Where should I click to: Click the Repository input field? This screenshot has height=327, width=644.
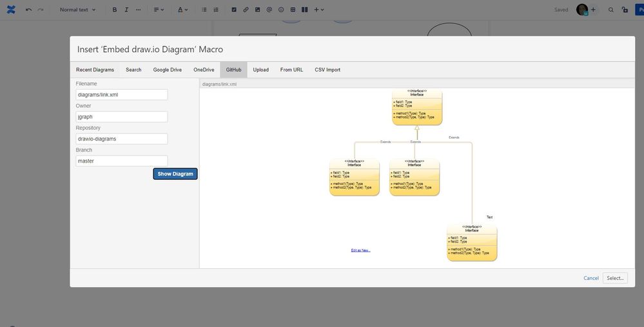pyautogui.click(x=122, y=139)
